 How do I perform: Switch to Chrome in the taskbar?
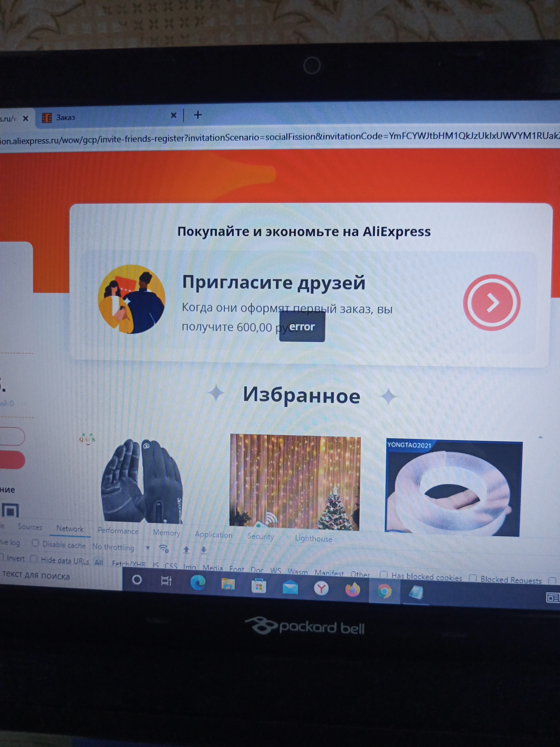384,591
